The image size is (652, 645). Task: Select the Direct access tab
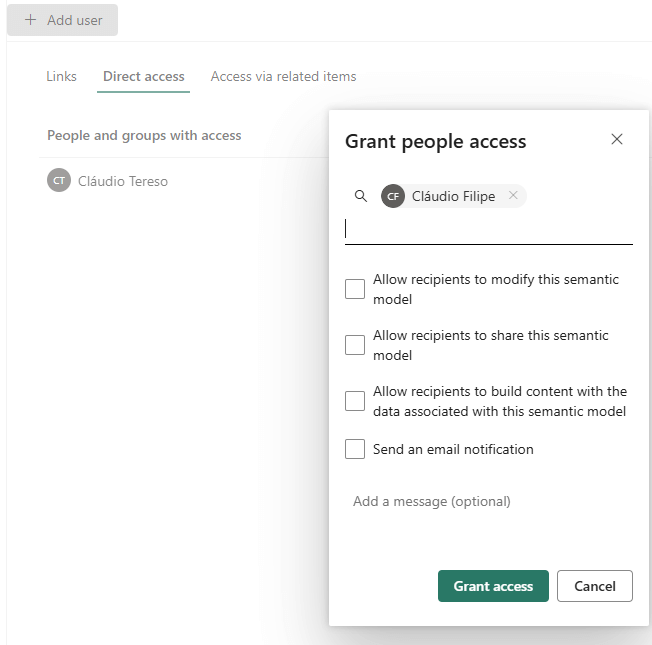tap(144, 76)
